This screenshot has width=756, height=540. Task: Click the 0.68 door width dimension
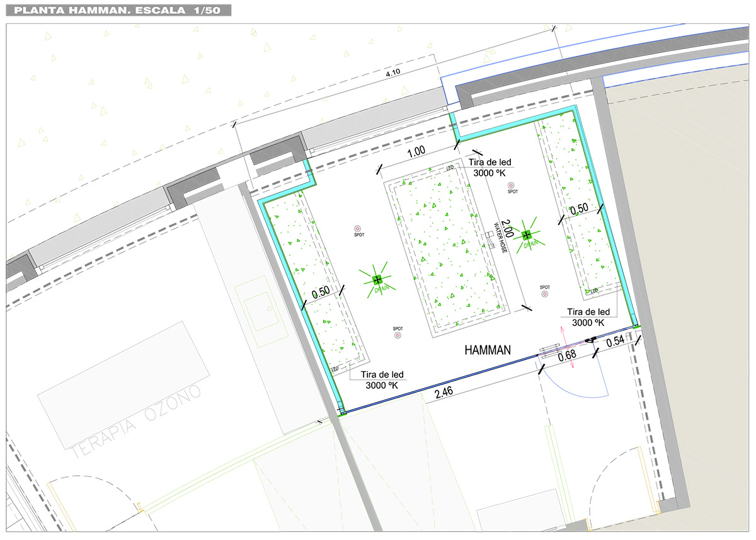[568, 356]
